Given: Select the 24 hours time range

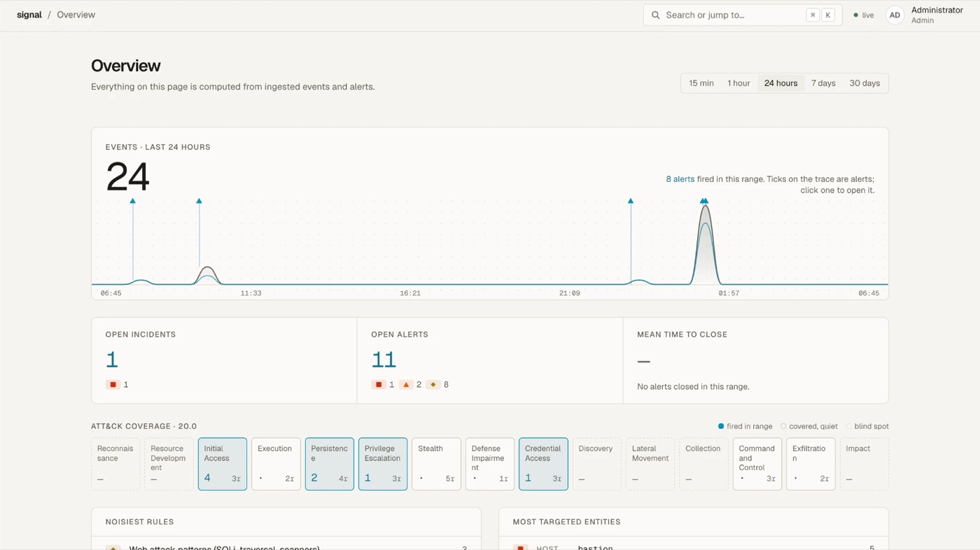Looking at the screenshot, I should (x=780, y=83).
